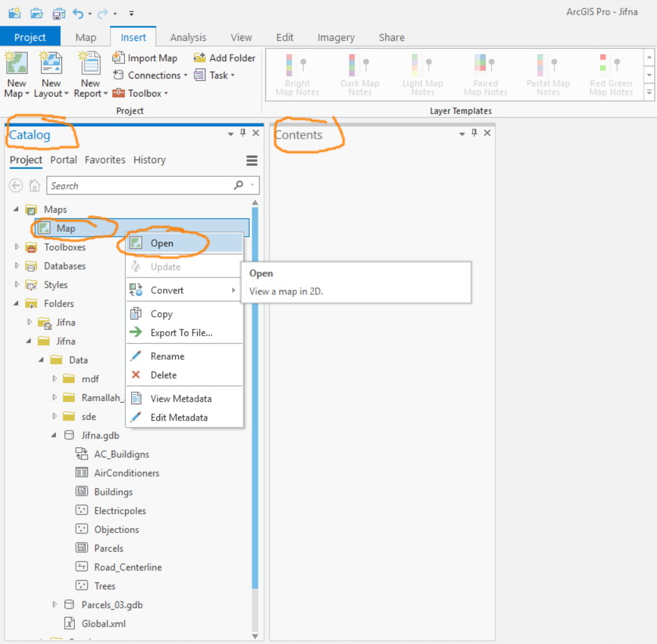Screen dimensions: 657x644
Task: Close the Contents pane
Action: pyautogui.click(x=488, y=133)
